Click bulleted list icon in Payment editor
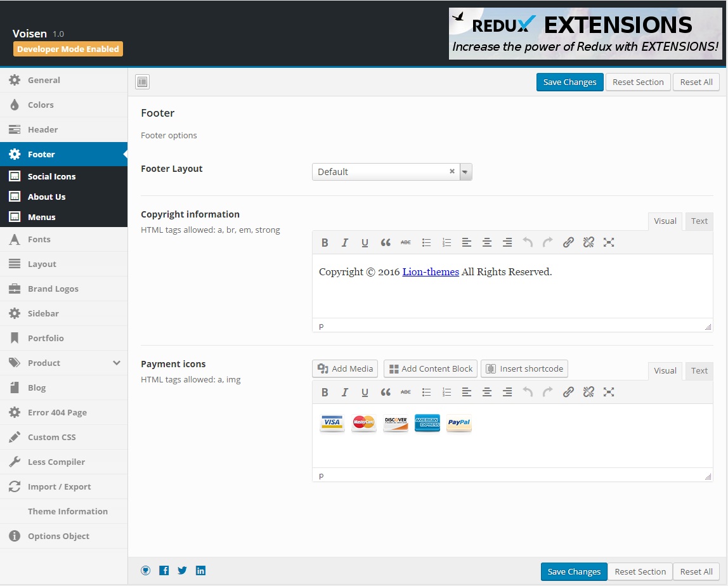 [426, 392]
